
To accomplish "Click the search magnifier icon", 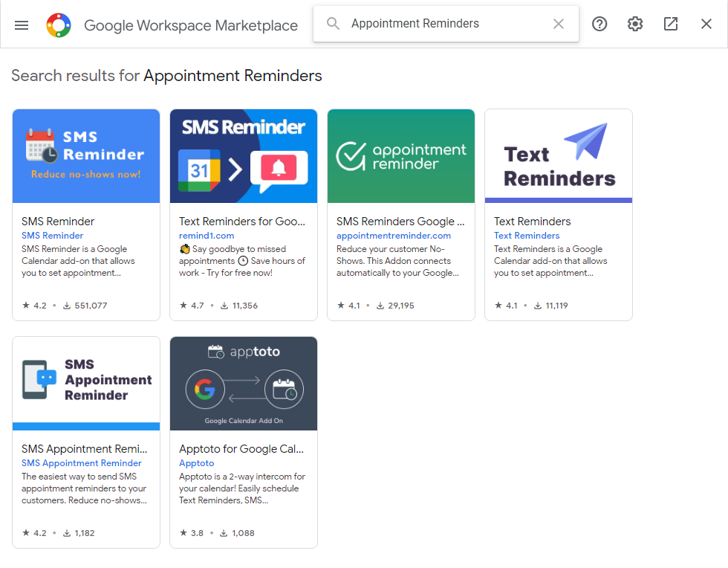I will point(333,23).
